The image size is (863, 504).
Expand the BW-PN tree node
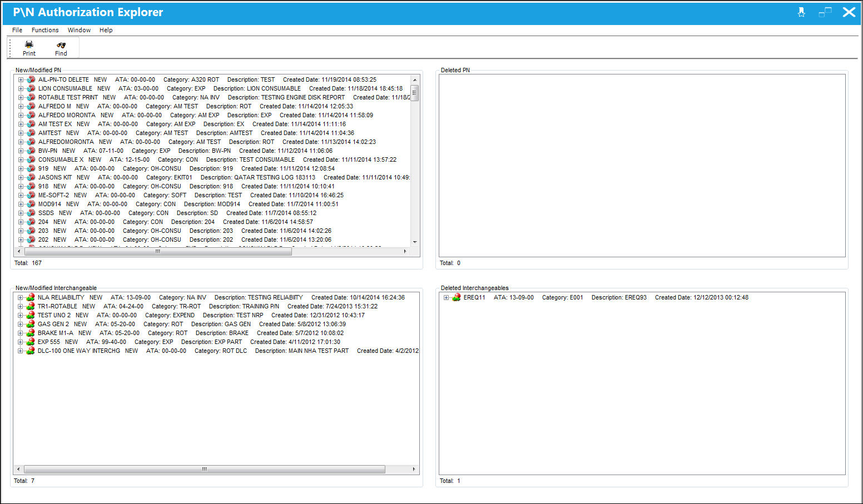(21, 151)
